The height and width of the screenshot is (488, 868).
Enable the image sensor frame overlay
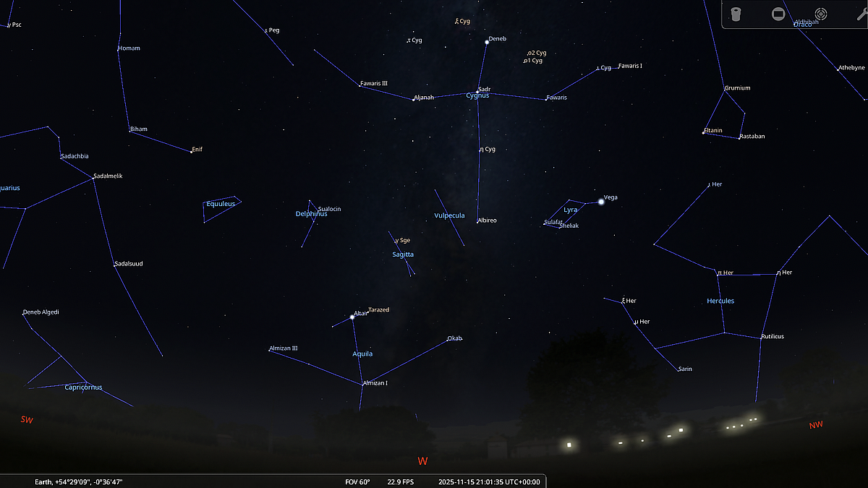pyautogui.click(x=778, y=14)
